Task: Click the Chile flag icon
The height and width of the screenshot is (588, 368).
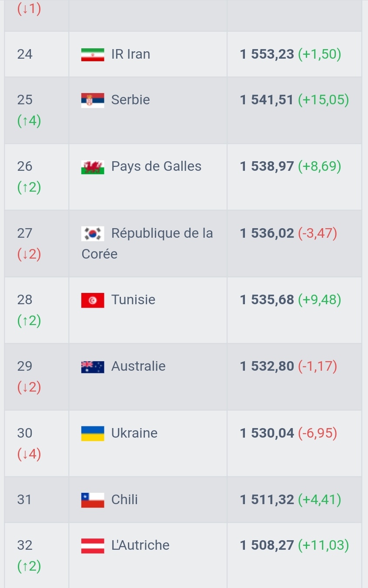Action: [93, 500]
